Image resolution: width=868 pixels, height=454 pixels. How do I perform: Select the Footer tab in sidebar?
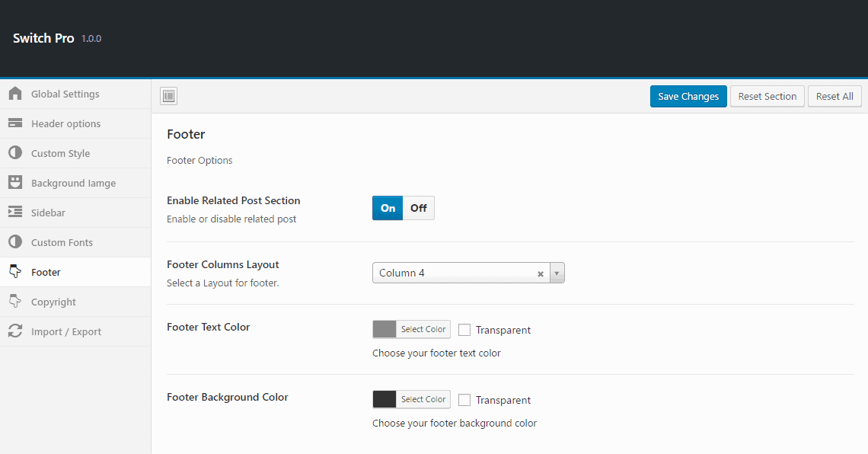46,272
